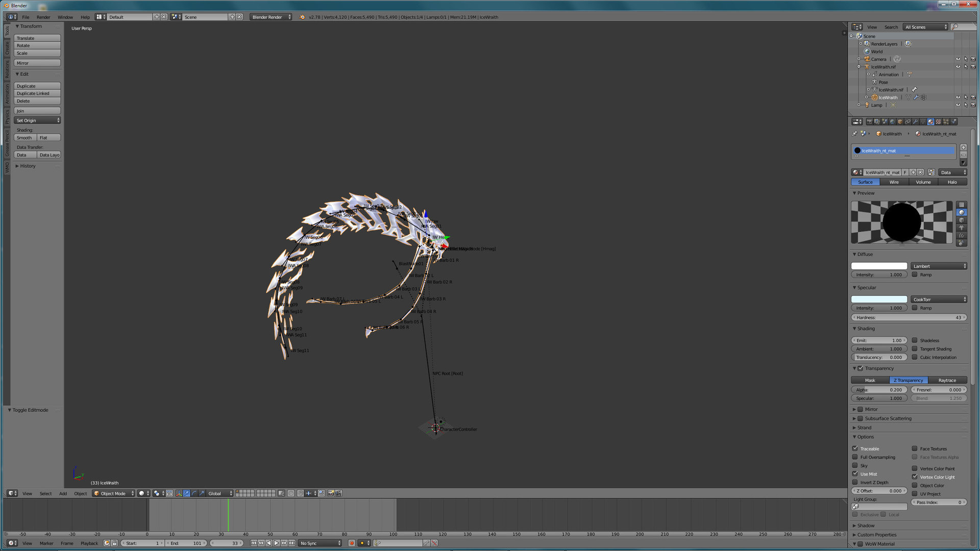Toggle the 3D manipulator widget icon
The height and width of the screenshot is (551, 980).
[179, 493]
